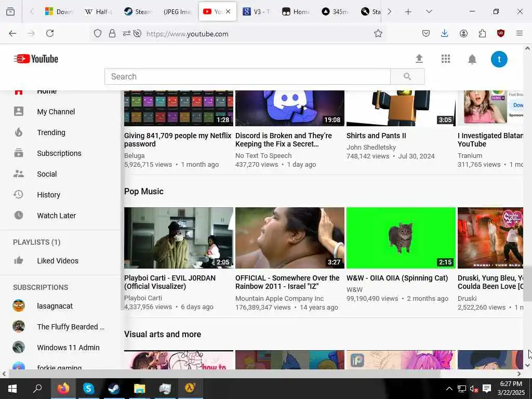Click the Subscriptions sidebar icon
The height and width of the screenshot is (399, 532).
(19, 153)
